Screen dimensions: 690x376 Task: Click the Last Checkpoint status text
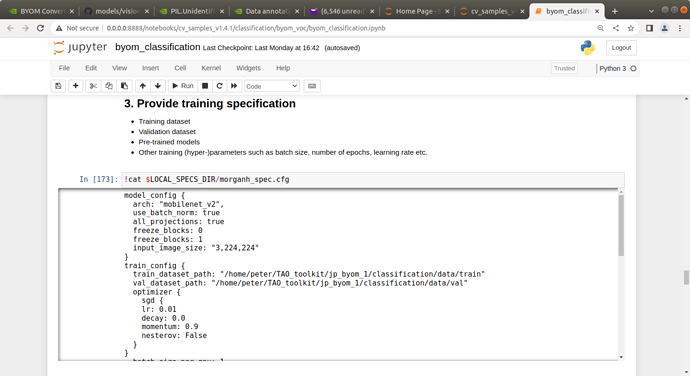click(x=261, y=48)
